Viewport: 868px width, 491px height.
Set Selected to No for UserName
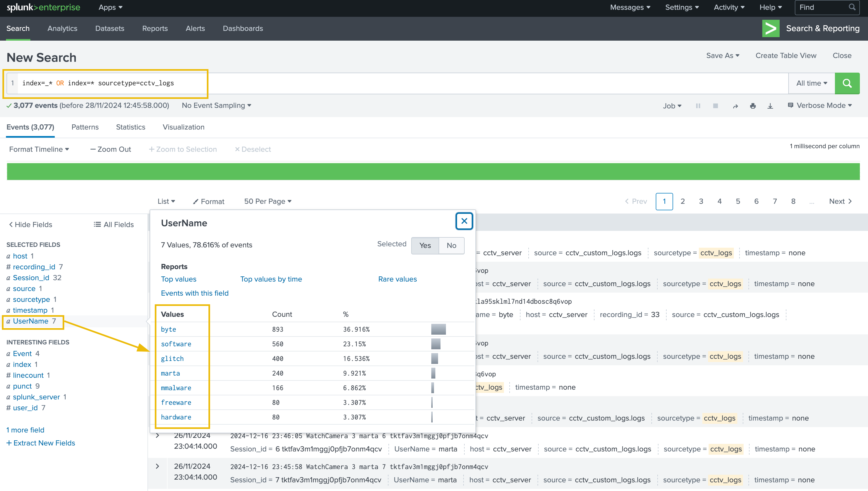tap(451, 245)
